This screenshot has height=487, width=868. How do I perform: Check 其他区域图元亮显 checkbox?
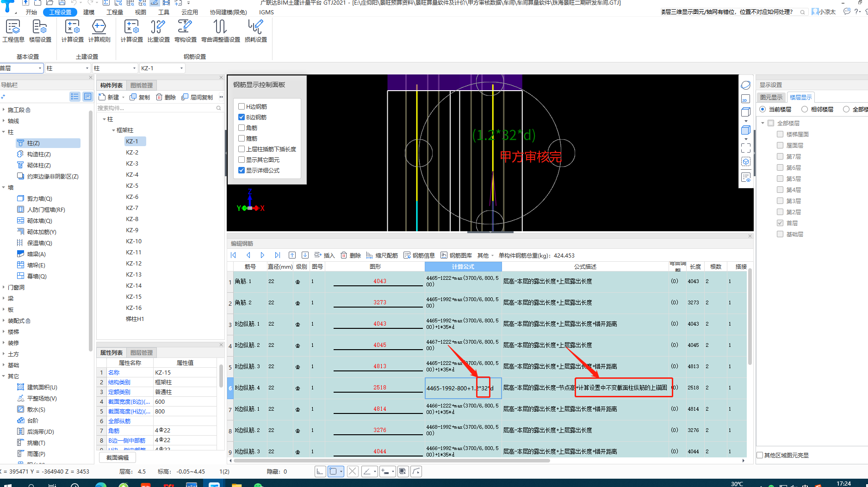coord(760,455)
